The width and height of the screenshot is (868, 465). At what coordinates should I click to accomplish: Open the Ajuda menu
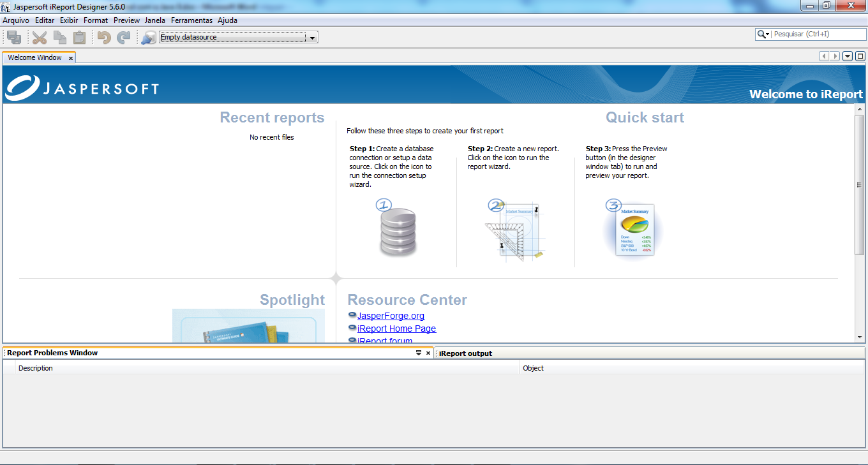click(x=227, y=20)
